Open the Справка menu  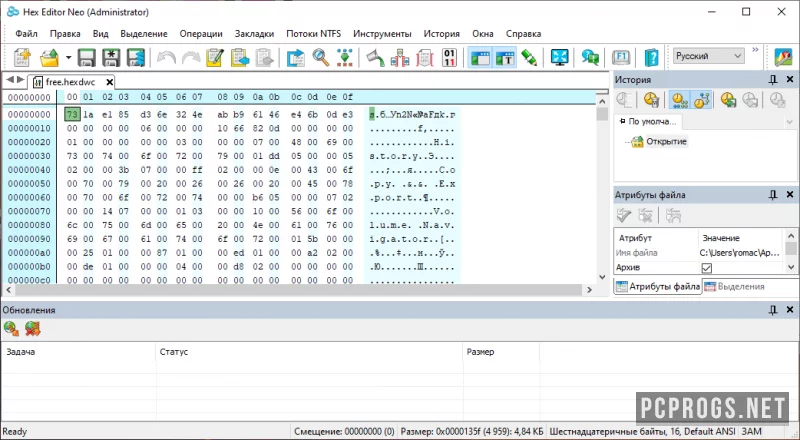[523, 34]
